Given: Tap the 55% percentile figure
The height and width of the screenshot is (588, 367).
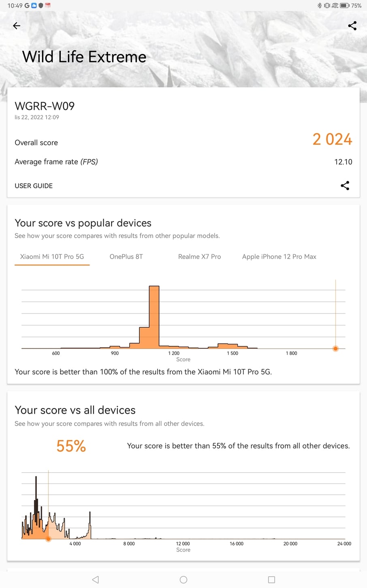Looking at the screenshot, I should tap(71, 446).
